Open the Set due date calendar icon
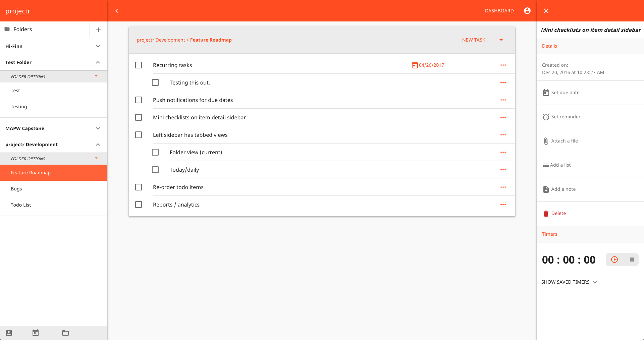Screen dimensions: 644x340 click(x=546, y=93)
